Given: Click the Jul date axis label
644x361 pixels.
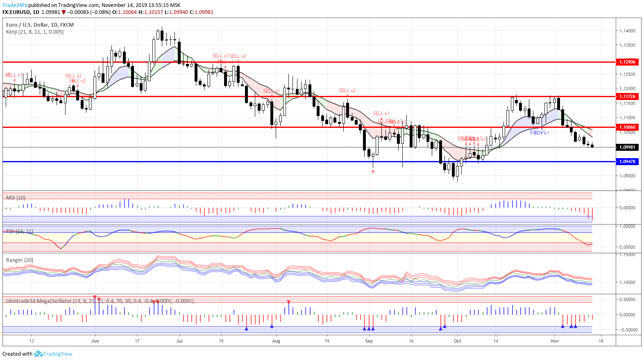Looking at the screenshot, I should (179, 341).
